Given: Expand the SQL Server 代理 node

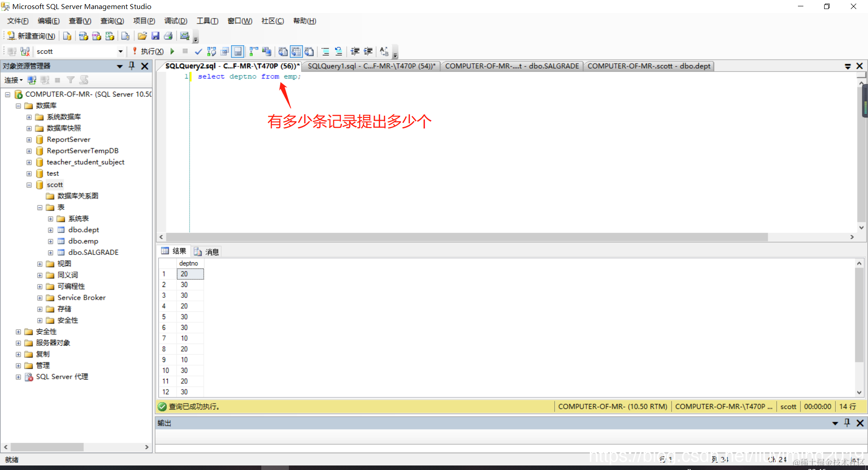Looking at the screenshot, I should coord(18,377).
